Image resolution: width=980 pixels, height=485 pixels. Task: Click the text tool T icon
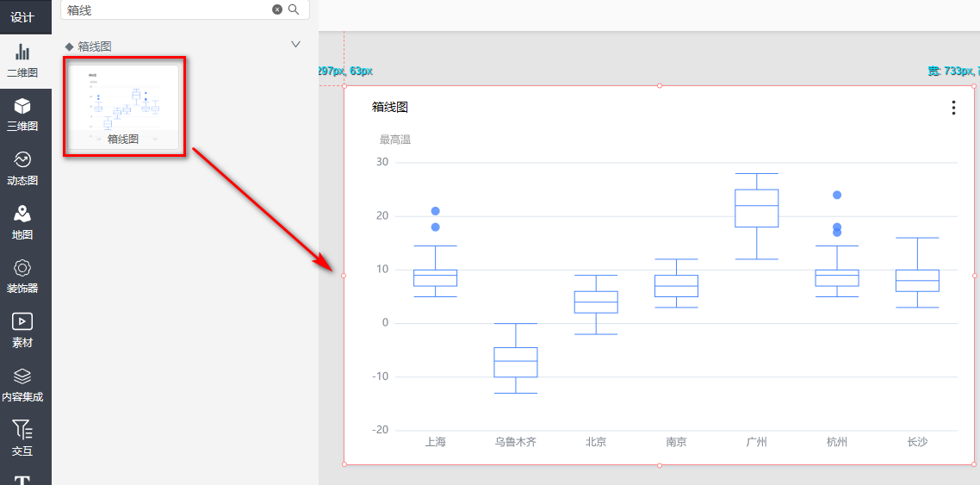[x=22, y=479]
